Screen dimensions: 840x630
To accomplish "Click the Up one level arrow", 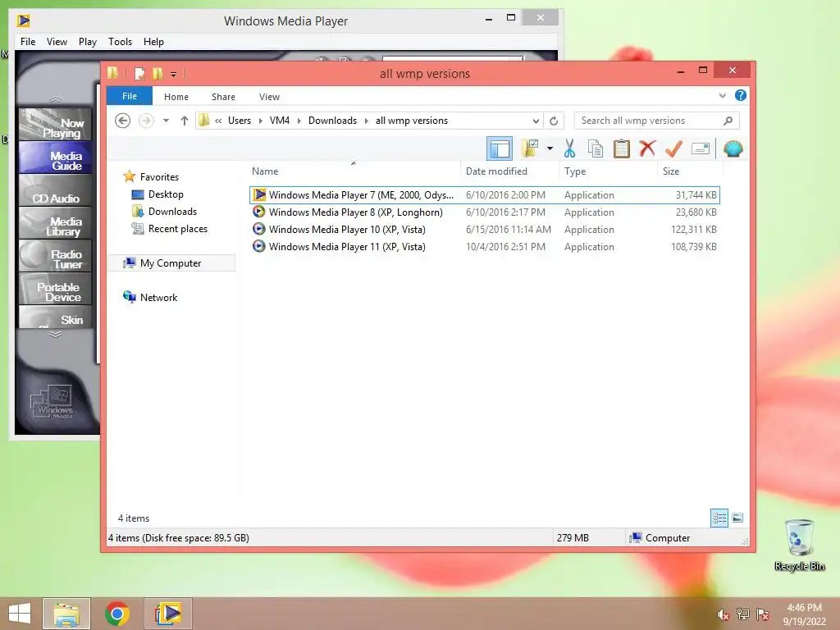I will click(185, 121).
